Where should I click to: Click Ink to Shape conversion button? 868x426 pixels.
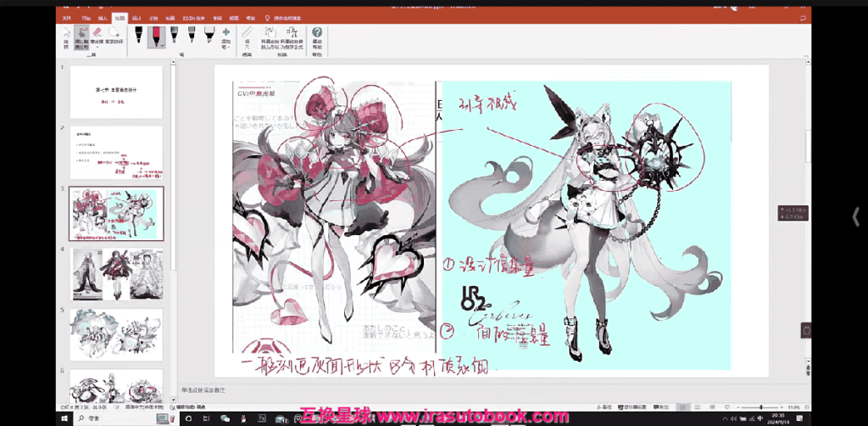[270, 38]
